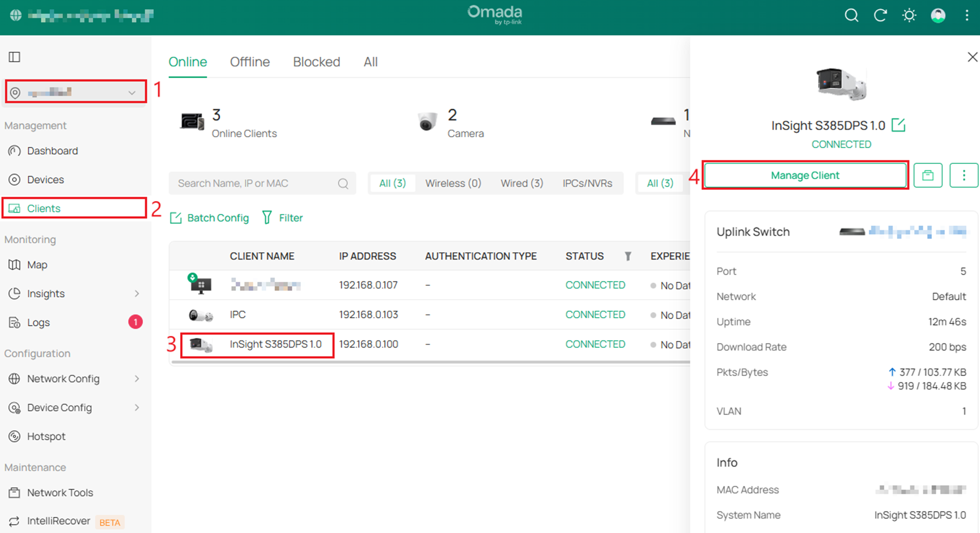Click the Manage Client button

coord(805,175)
